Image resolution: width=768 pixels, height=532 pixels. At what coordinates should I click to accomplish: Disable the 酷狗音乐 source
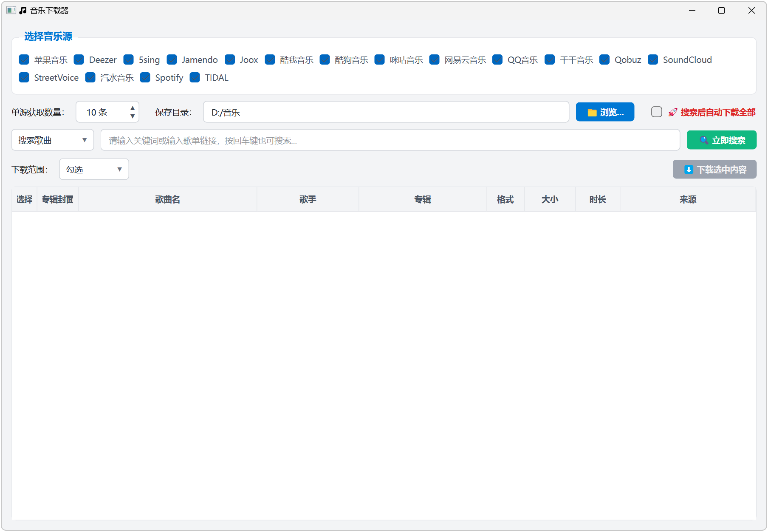tap(325, 60)
